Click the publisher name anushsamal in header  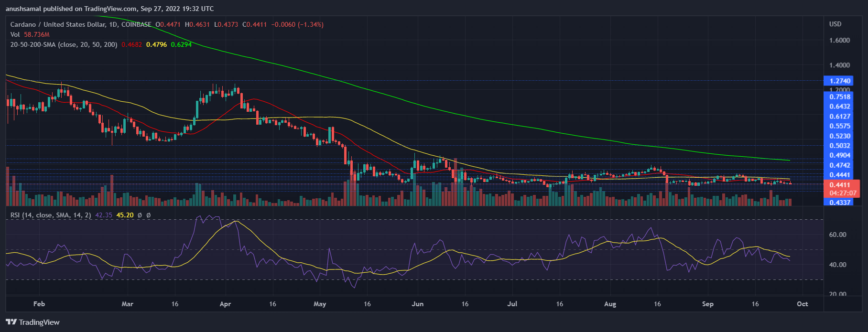24,9
